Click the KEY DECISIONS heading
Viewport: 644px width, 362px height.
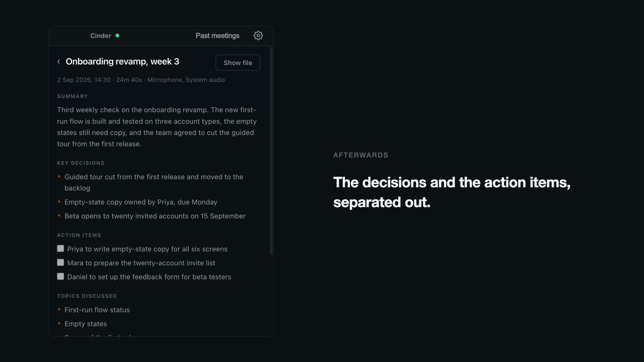coord(81,163)
